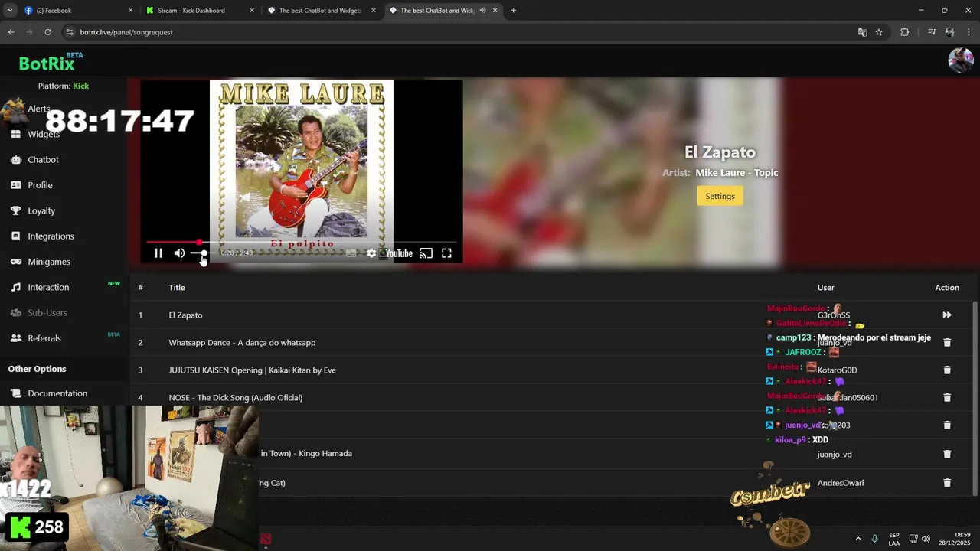Open video on YouTube via logo
The image size is (980, 551).
pos(398,253)
